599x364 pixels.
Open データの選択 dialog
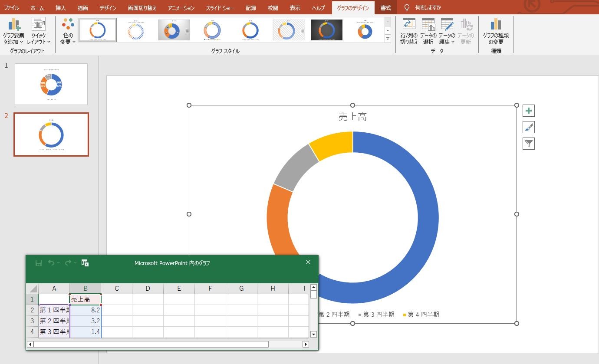(428, 31)
